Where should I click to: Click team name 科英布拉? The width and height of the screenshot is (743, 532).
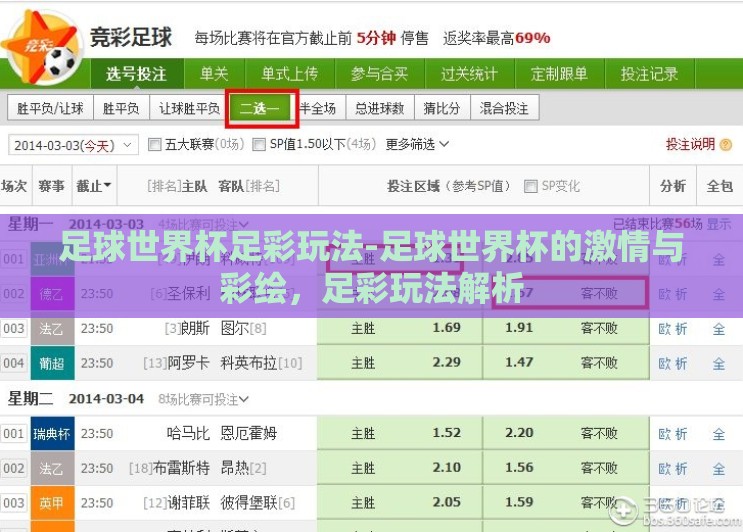(249, 363)
